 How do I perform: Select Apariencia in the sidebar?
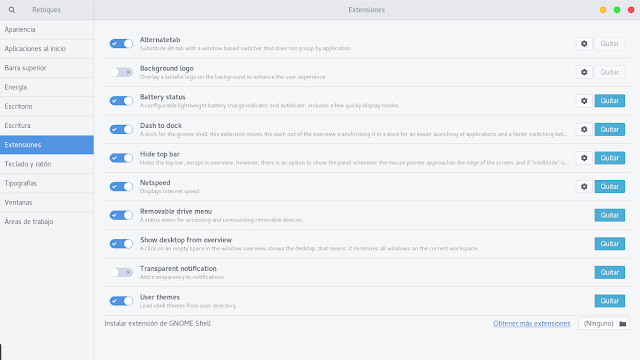pyautogui.click(x=47, y=29)
